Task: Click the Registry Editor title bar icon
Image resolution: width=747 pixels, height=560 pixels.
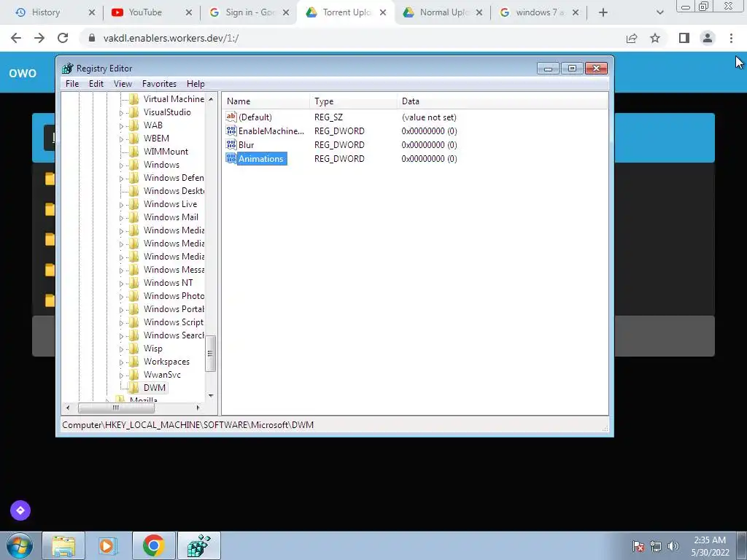Action: pos(68,68)
